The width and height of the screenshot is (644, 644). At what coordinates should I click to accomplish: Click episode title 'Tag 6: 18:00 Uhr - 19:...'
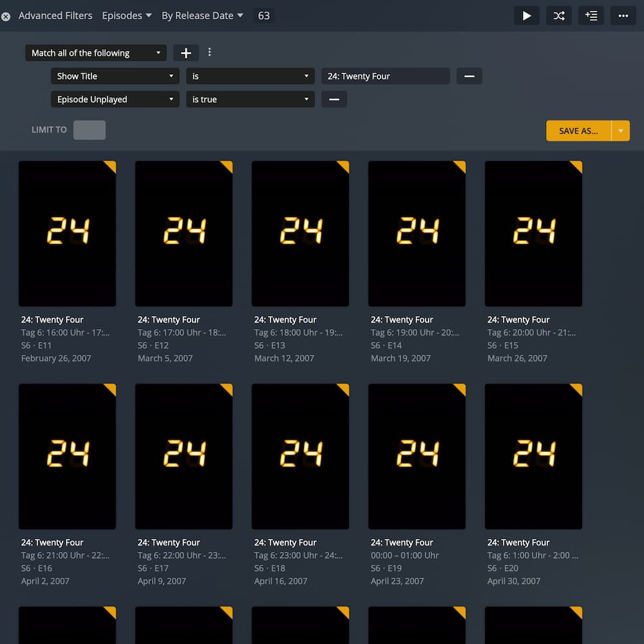(x=299, y=333)
